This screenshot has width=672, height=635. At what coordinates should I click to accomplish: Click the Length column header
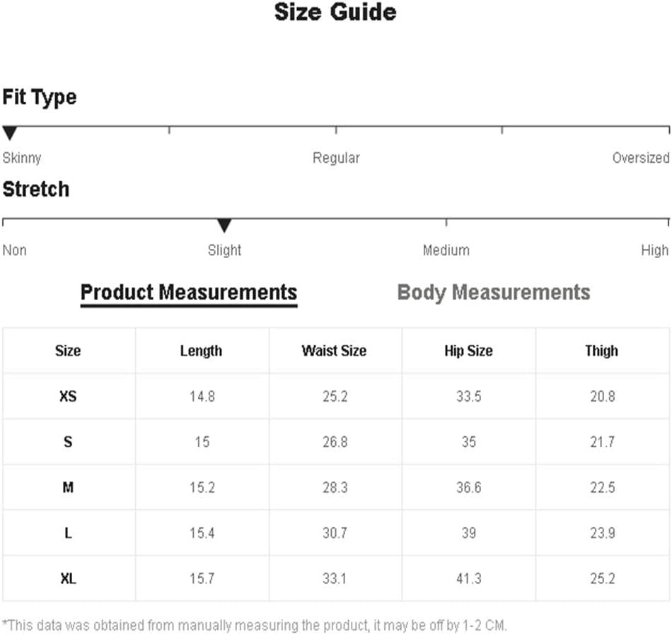[x=201, y=351]
